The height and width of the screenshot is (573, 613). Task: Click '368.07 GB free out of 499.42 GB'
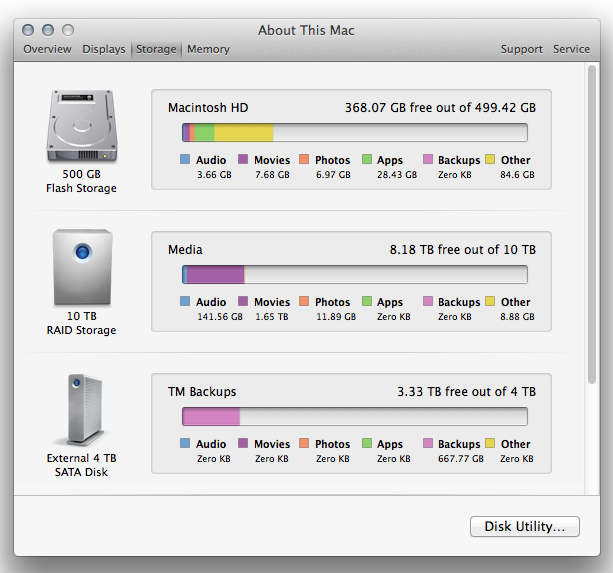click(x=440, y=107)
